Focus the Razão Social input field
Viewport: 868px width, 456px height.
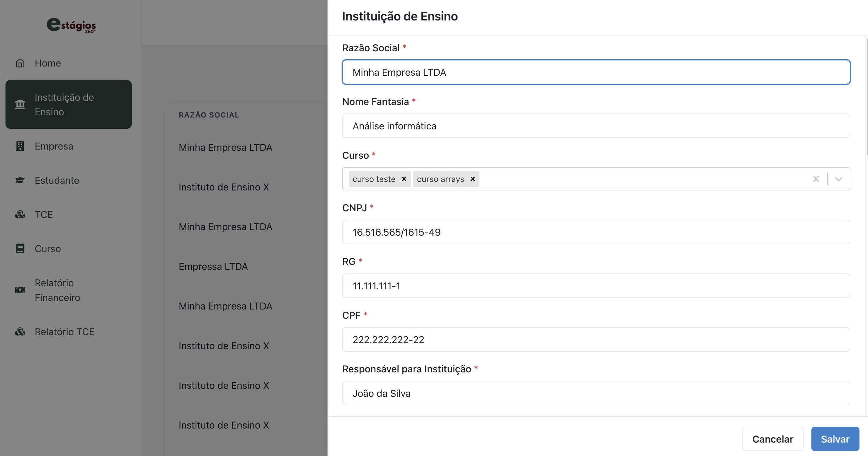tap(596, 72)
